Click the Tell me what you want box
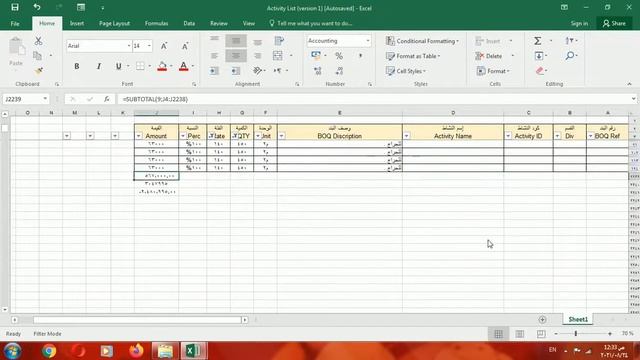The image size is (640, 360). [x=310, y=23]
